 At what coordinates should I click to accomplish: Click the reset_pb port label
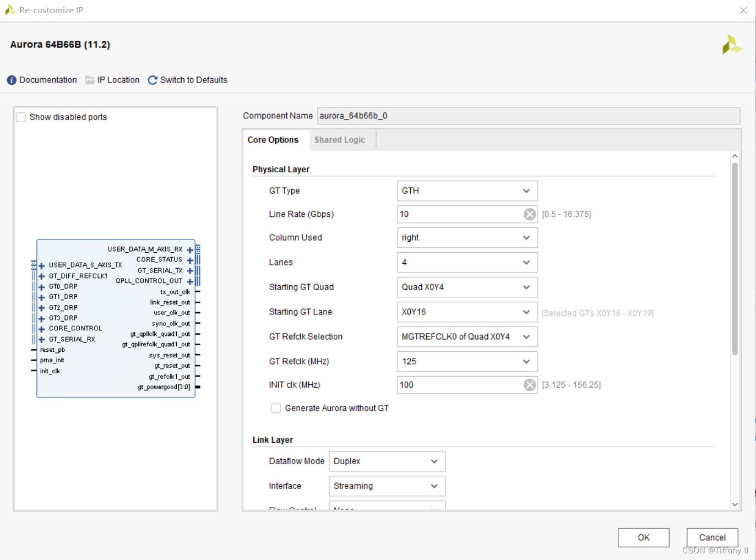pos(52,350)
